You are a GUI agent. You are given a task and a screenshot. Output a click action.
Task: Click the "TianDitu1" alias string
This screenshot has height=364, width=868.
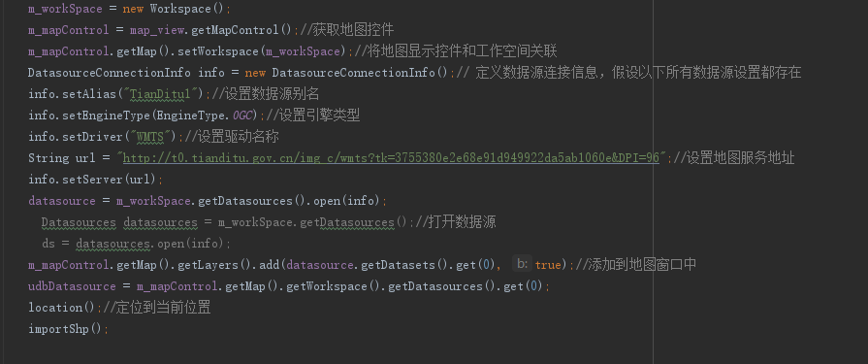(163, 94)
